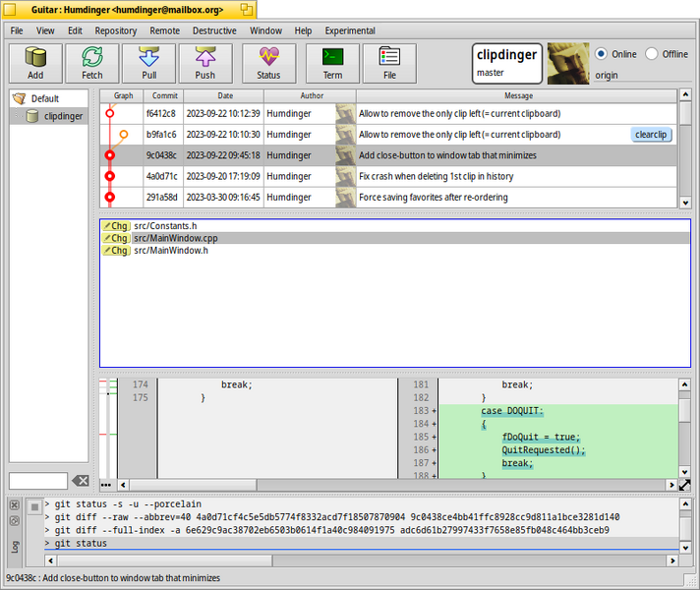Open the Status heart icon
700x590 pixels.
click(x=268, y=63)
